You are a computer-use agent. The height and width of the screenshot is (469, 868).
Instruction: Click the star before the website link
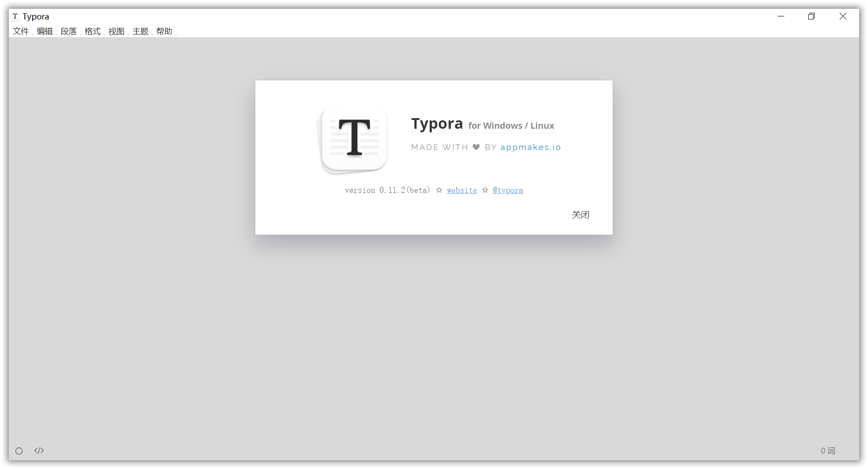point(439,190)
